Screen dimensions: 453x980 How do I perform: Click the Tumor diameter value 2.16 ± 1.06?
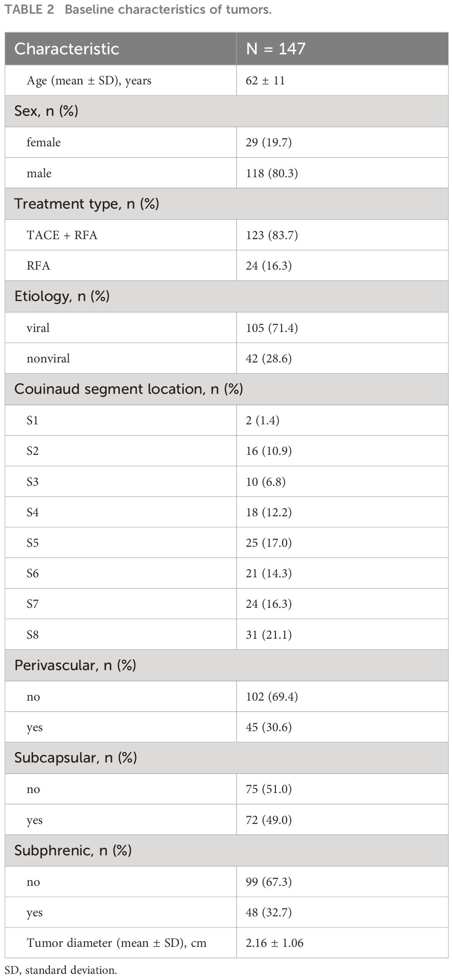(275, 943)
